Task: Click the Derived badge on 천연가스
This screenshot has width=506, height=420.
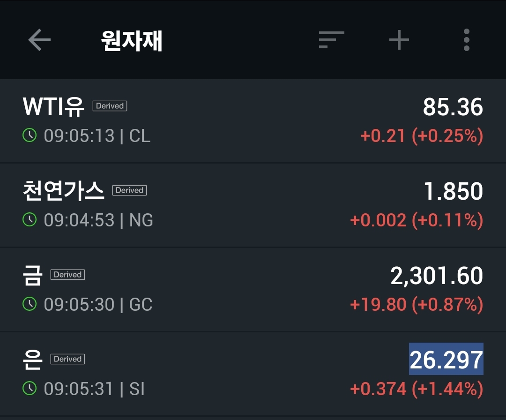Action: [129, 190]
